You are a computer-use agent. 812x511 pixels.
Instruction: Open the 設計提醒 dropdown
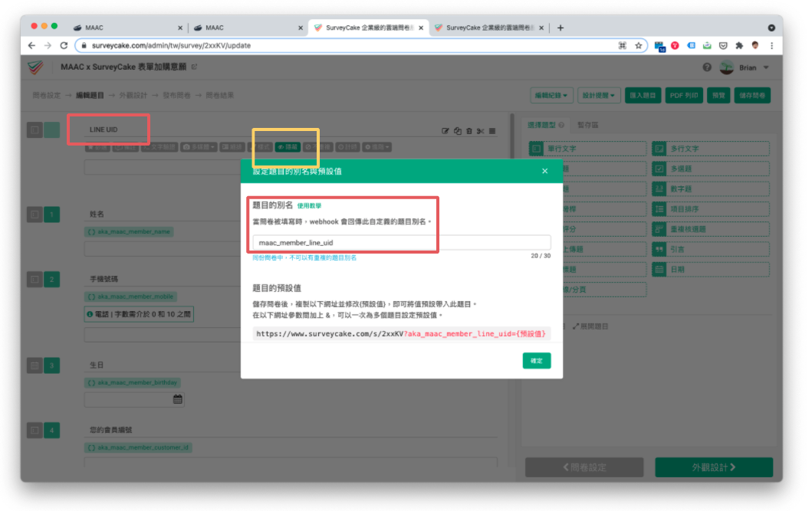599,96
